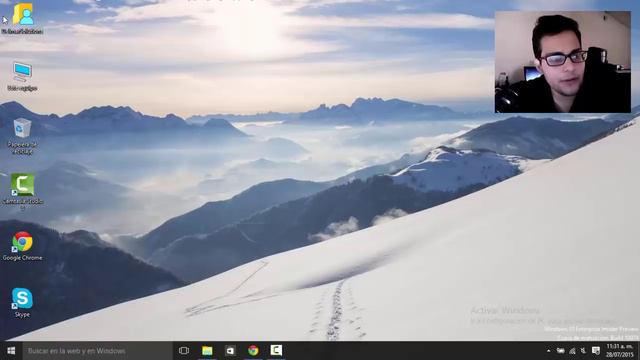Image resolution: width=640 pixels, height=360 pixels.
Task: Open the Store app from the taskbar
Action: point(230,351)
